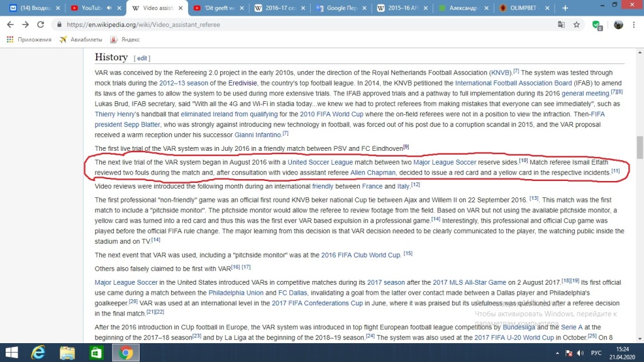
Task: Show hidden system tray icons
Action: (x=557, y=353)
